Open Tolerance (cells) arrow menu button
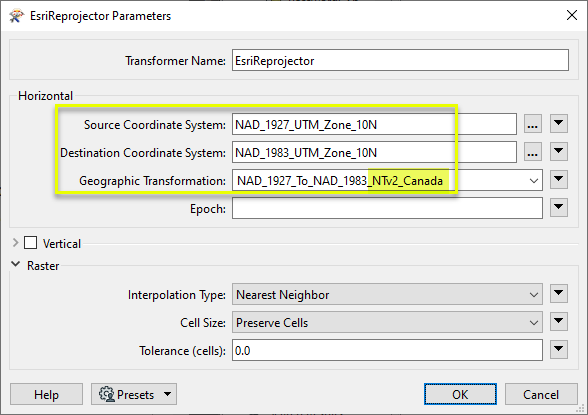588x415 pixels. tap(559, 349)
